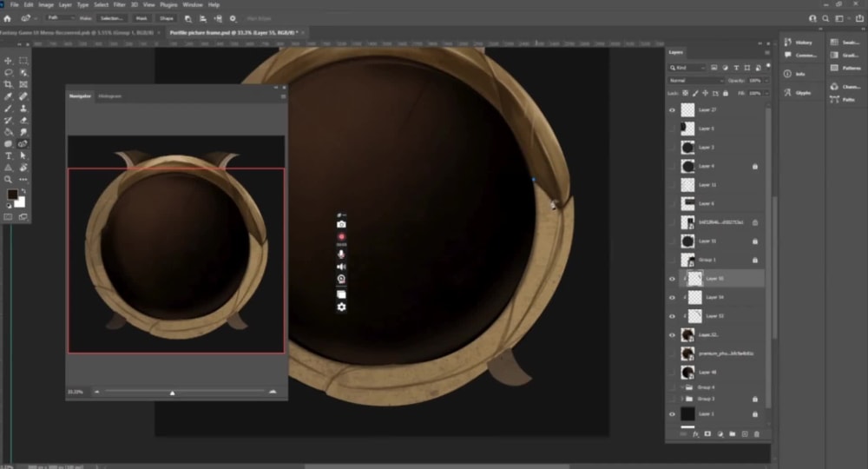Open the Window menu
868x469 pixels.
193,4
